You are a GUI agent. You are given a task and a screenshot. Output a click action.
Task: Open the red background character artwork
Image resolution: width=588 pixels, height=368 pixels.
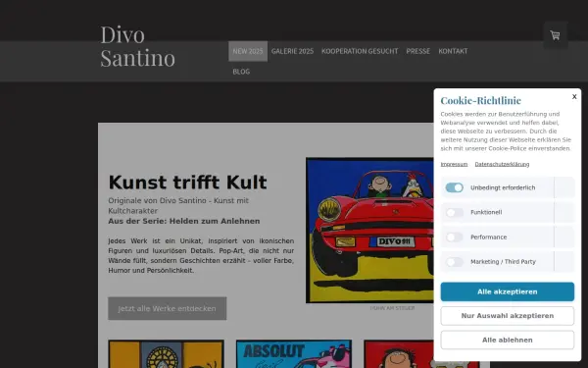tap(399, 353)
